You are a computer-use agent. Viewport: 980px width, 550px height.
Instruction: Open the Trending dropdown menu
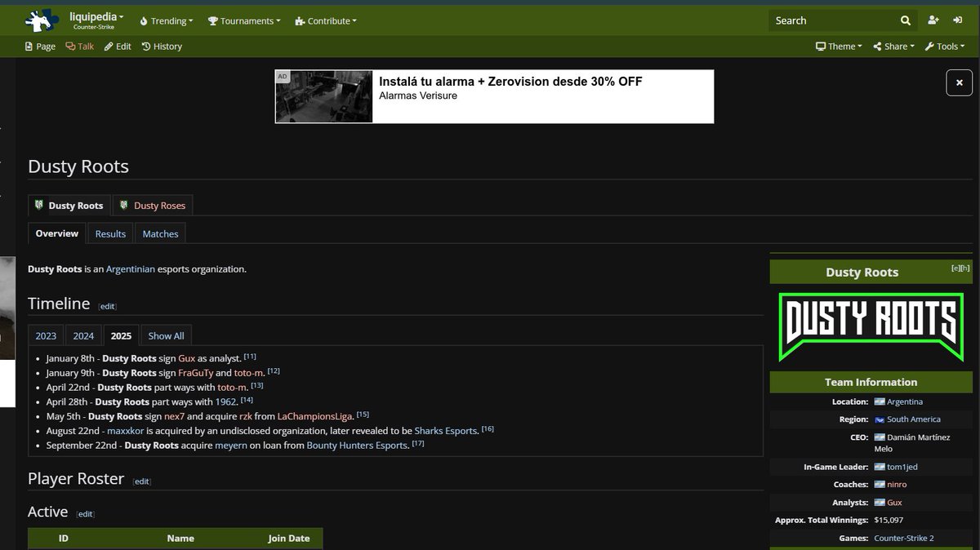[x=167, y=21]
